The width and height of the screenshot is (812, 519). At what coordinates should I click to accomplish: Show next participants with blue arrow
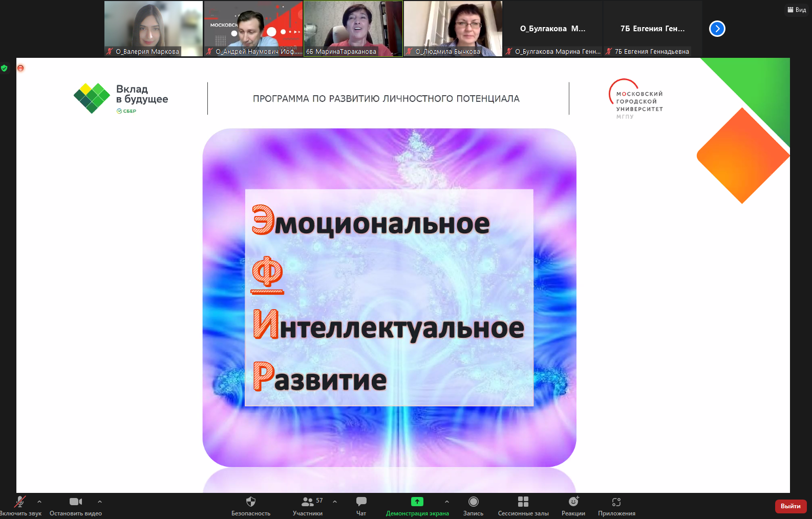(717, 29)
